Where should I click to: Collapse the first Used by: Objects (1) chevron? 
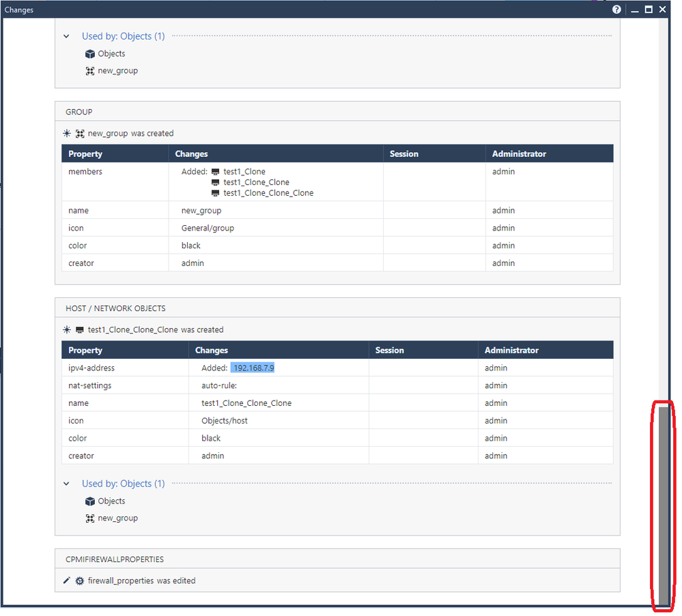click(x=66, y=37)
